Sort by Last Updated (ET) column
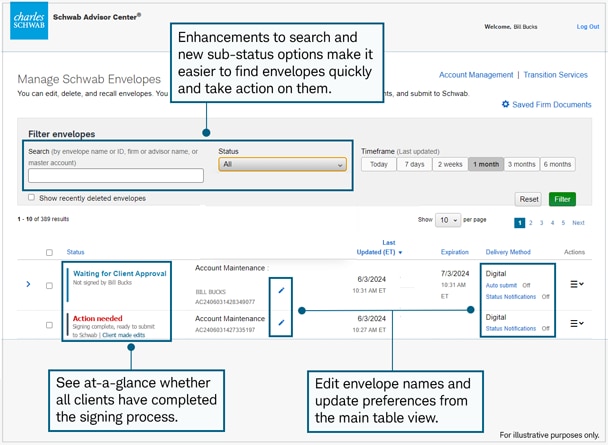 point(380,247)
